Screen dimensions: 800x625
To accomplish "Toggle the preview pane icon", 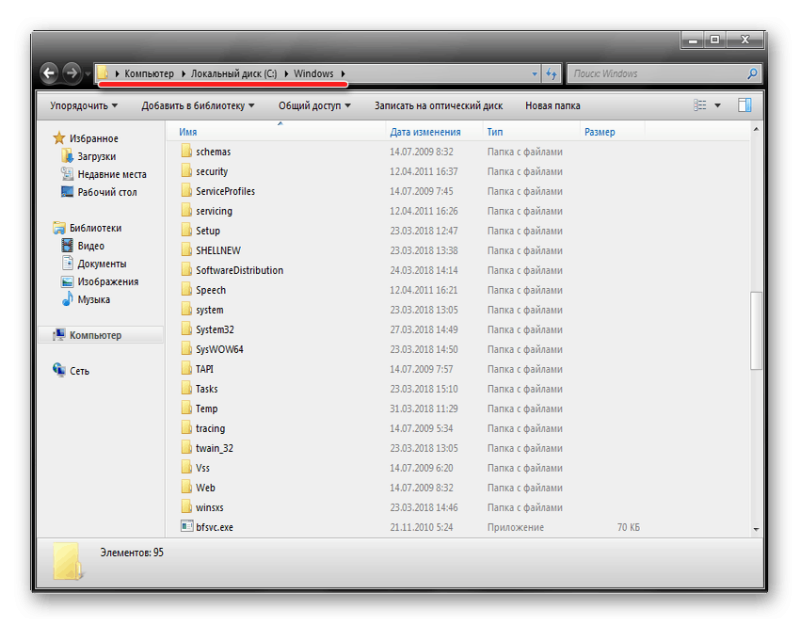I will coord(745,105).
